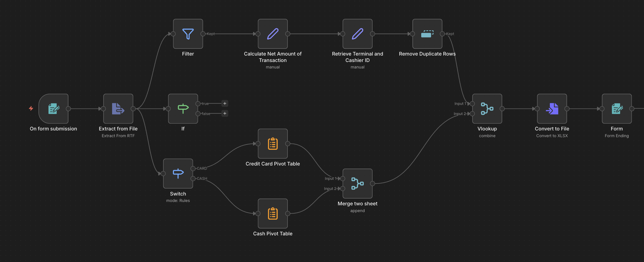644x262 pixels.
Task: Open the Cash Pivot Table node
Action: click(273, 213)
